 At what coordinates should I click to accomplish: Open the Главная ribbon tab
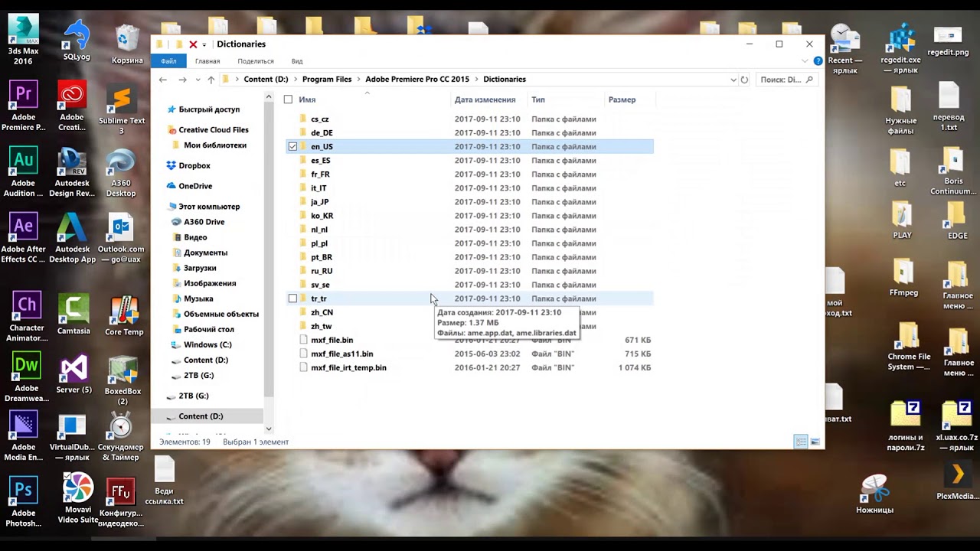coord(207,61)
